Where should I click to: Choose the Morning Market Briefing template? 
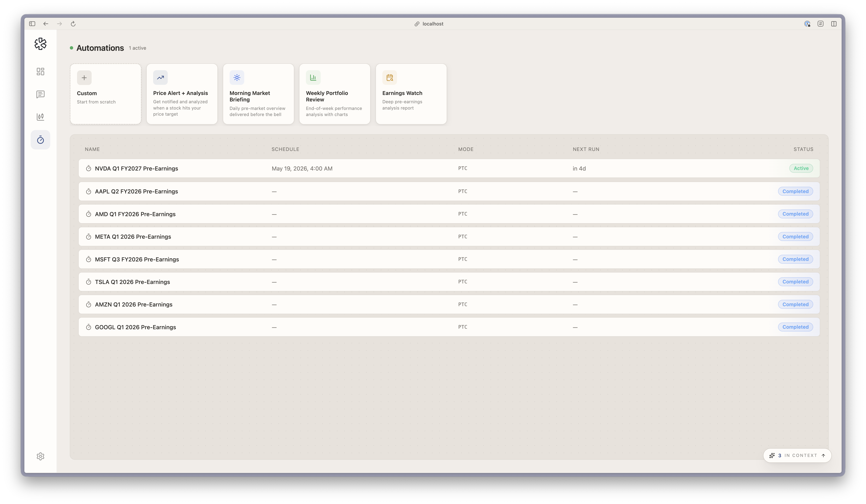(258, 94)
